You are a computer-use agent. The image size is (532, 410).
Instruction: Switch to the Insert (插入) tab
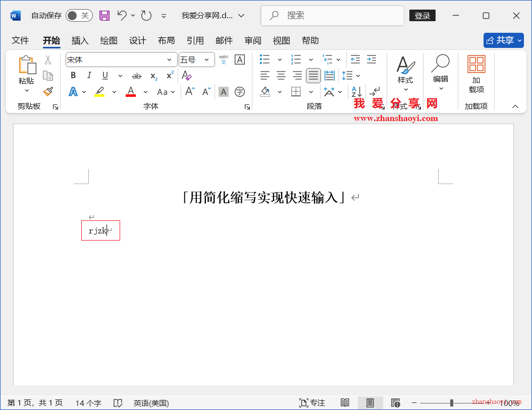pyautogui.click(x=80, y=40)
